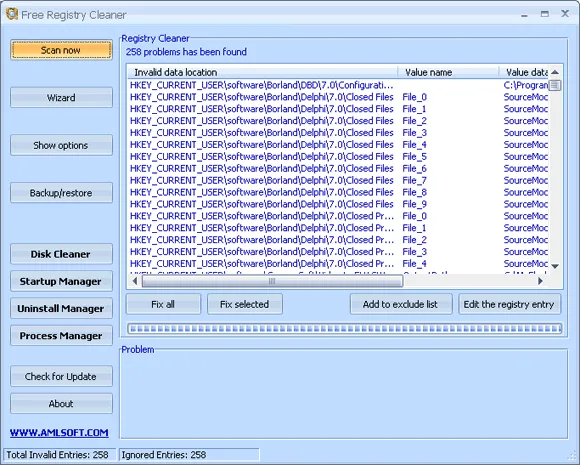Visit the WWW.AMLSOFT.COM link
This screenshot has height=465, width=580.
pyautogui.click(x=59, y=433)
